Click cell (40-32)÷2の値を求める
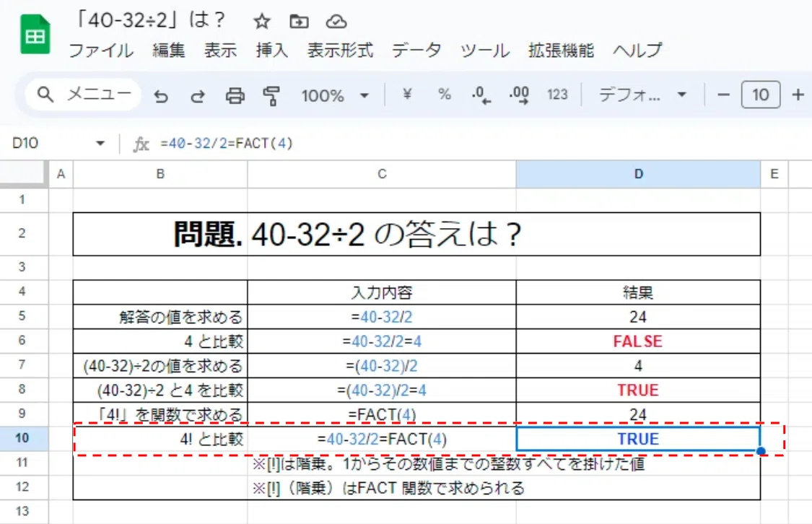Image resolution: width=812 pixels, height=524 pixels. (x=160, y=365)
